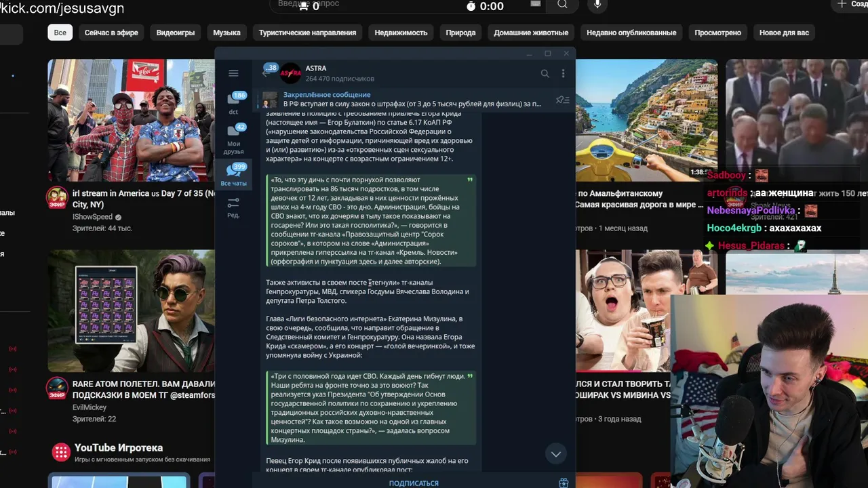Jump to latest message with down chevron
The width and height of the screenshot is (868, 488).
556,454
